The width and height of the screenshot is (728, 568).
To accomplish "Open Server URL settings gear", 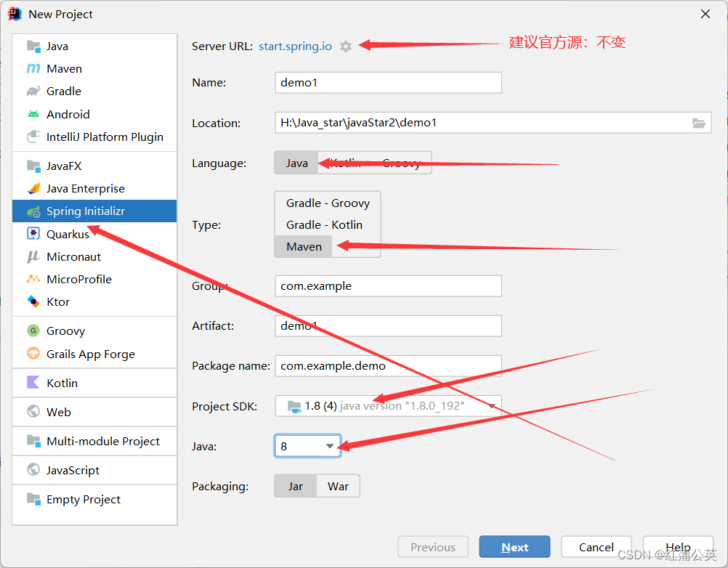I will [346, 46].
